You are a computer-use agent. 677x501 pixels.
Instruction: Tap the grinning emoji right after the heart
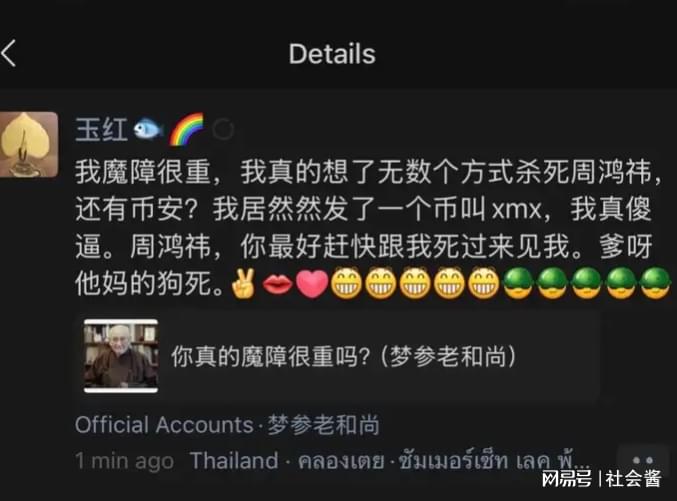tap(346, 284)
